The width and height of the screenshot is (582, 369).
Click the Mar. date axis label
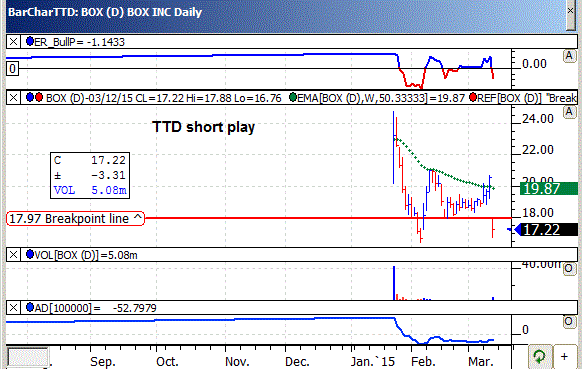coord(481,362)
